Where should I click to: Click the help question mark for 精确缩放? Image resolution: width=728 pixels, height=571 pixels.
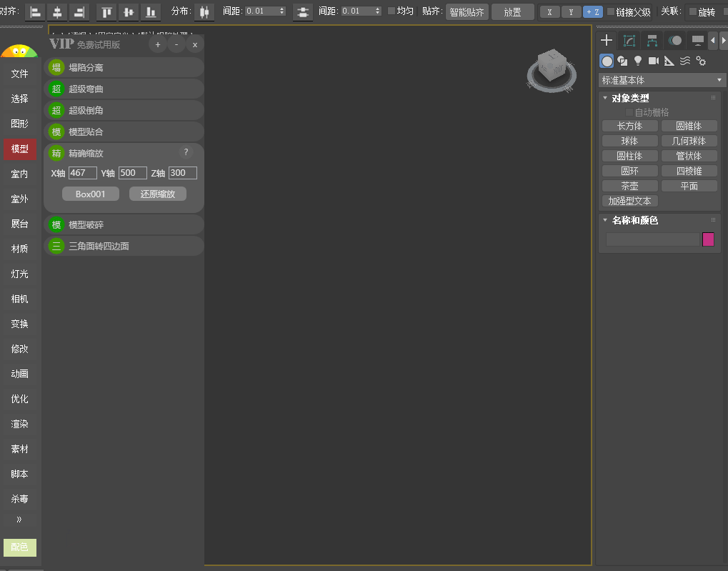point(186,152)
